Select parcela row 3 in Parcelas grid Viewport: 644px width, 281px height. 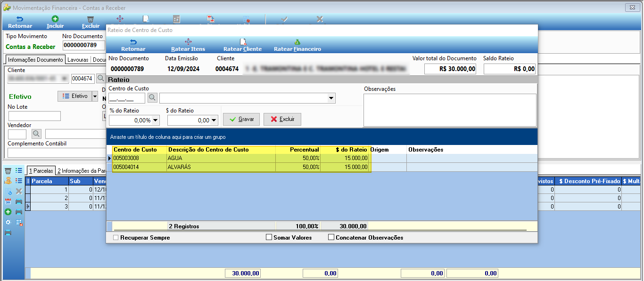pos(66,206)
